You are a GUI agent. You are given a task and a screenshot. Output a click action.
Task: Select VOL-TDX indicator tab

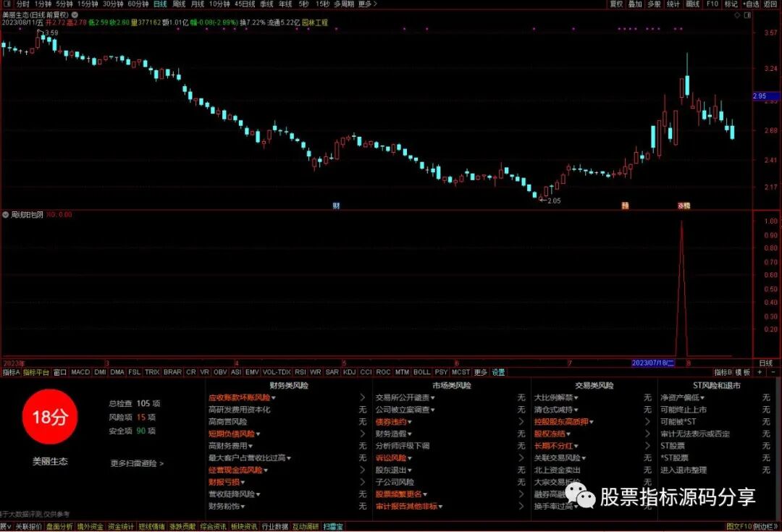click(277, 372)
